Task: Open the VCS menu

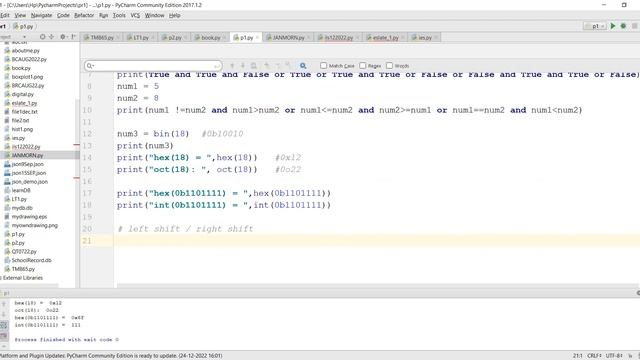Action: coord(135,15)
